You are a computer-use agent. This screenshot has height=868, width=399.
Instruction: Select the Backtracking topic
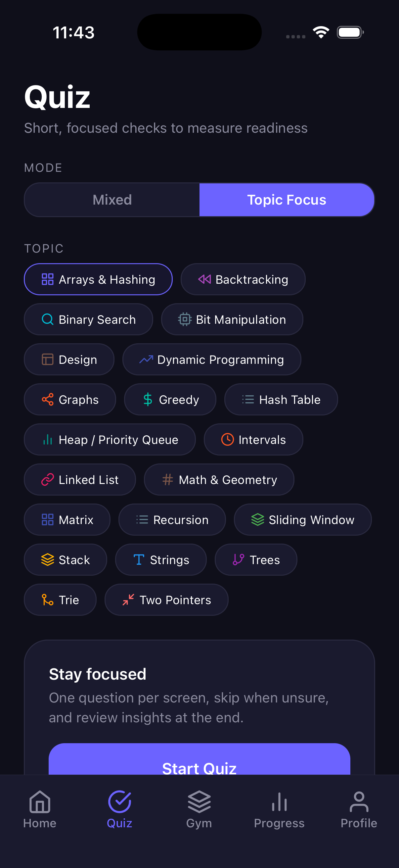pos(243,279)
